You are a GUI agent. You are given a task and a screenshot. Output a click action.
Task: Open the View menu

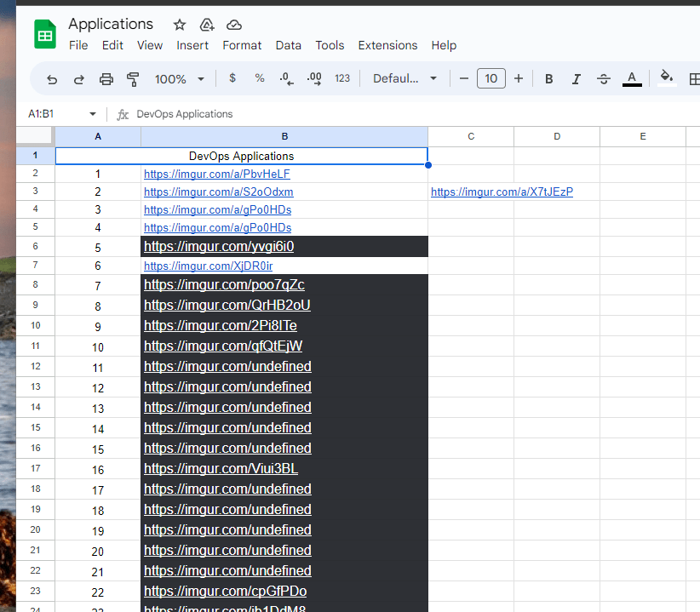(x=150, y=45)
